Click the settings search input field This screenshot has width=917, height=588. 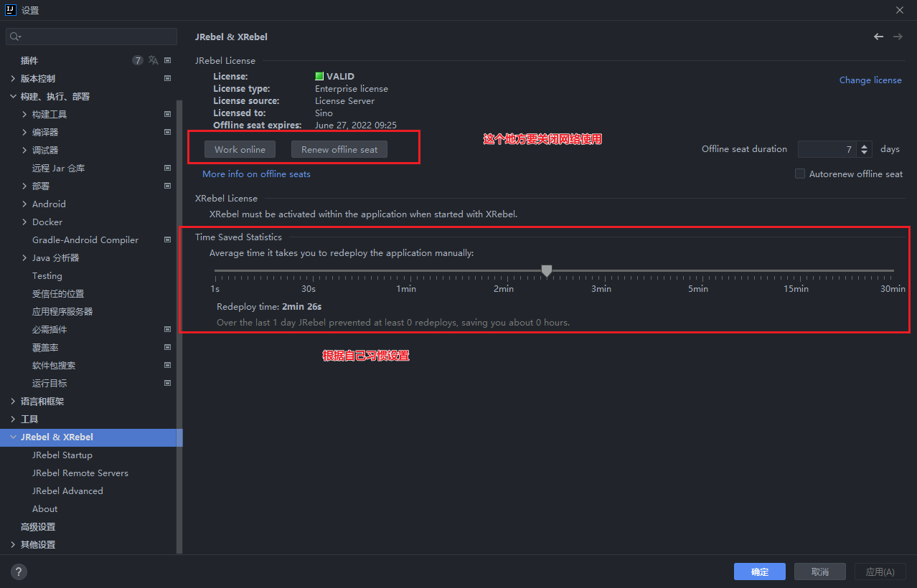91,37
